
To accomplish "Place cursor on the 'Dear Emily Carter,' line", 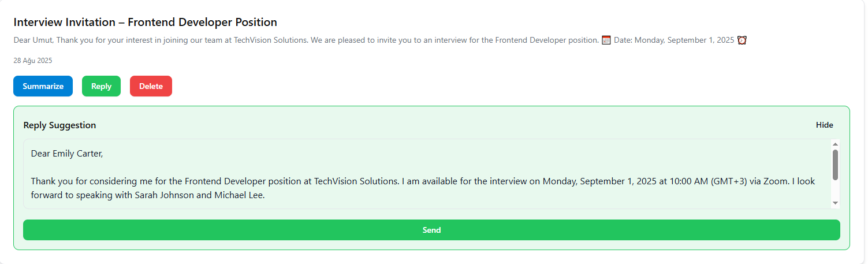I will 67,153.
